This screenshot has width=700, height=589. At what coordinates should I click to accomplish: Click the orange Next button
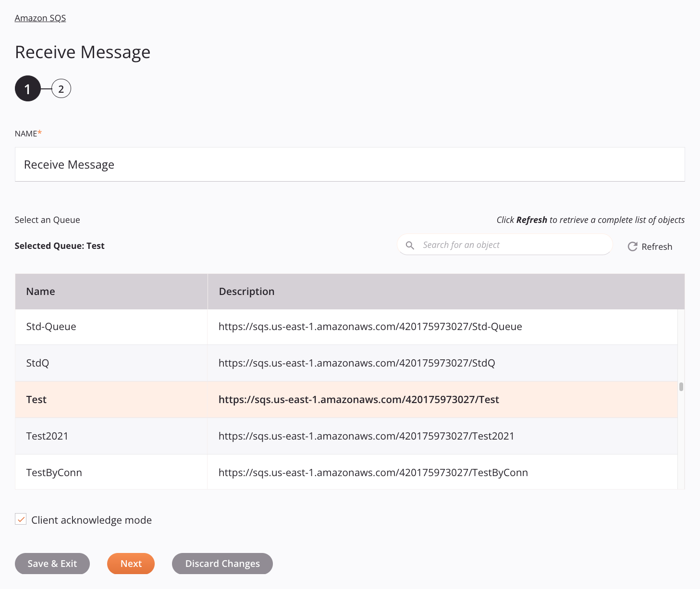[x=131, y=564]
